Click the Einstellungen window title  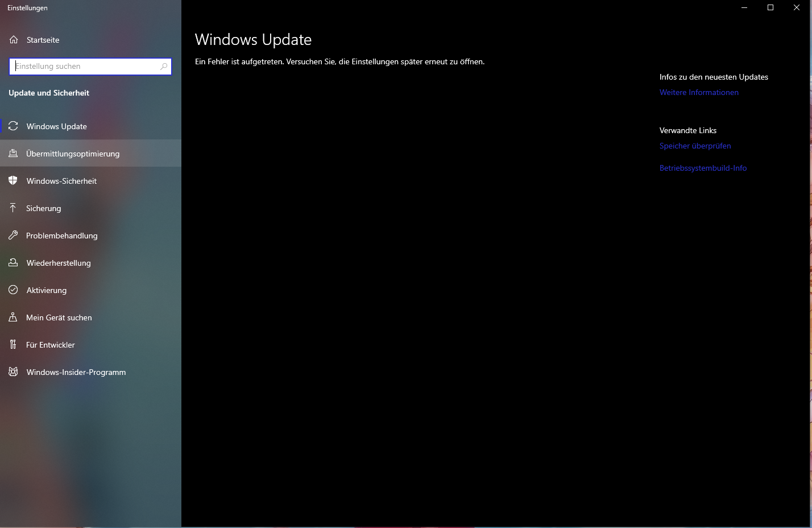click(x=27, y=8)
